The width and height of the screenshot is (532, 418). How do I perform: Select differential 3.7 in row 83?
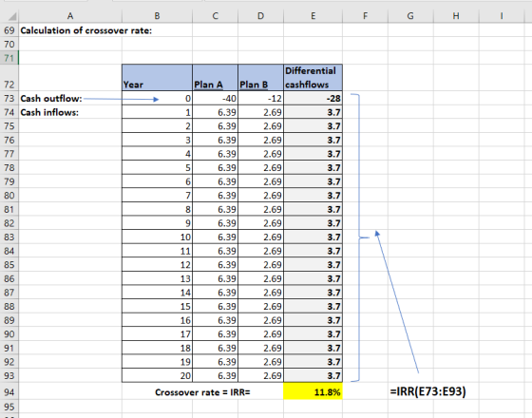[313, 237]
